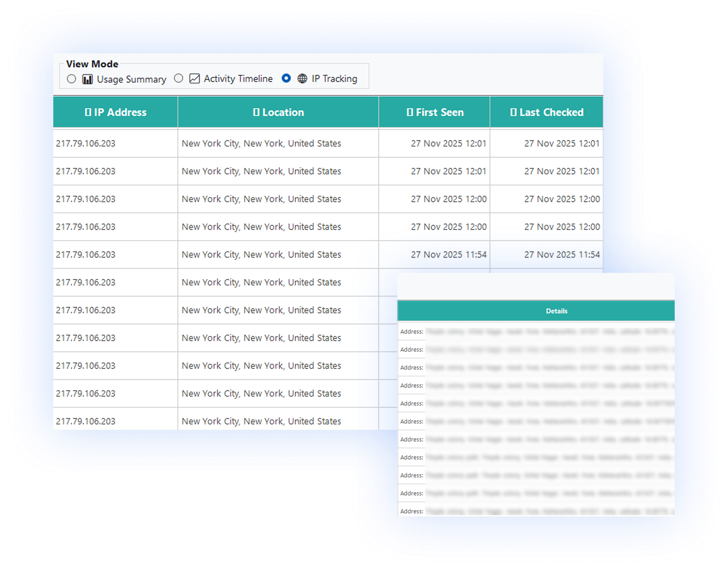Image resolution: width=728 pixels, height=570 pixels.
Task: Click the Usage Summary bar chart icon
Action: [88, 79]
